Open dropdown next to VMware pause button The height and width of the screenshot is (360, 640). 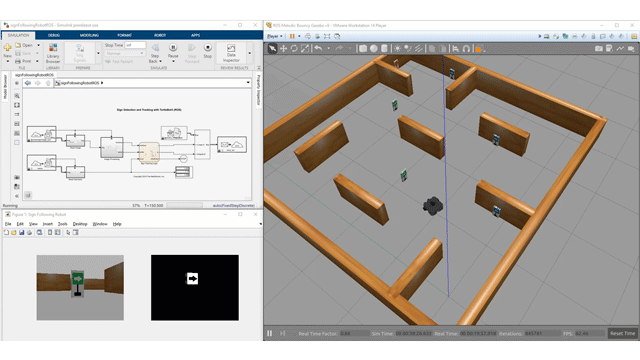pos(299,36)
